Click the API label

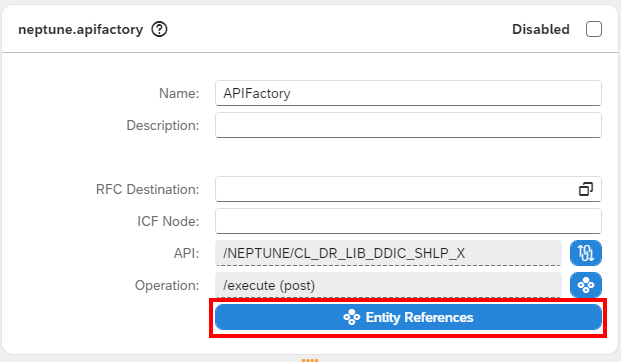pos(186,253)
